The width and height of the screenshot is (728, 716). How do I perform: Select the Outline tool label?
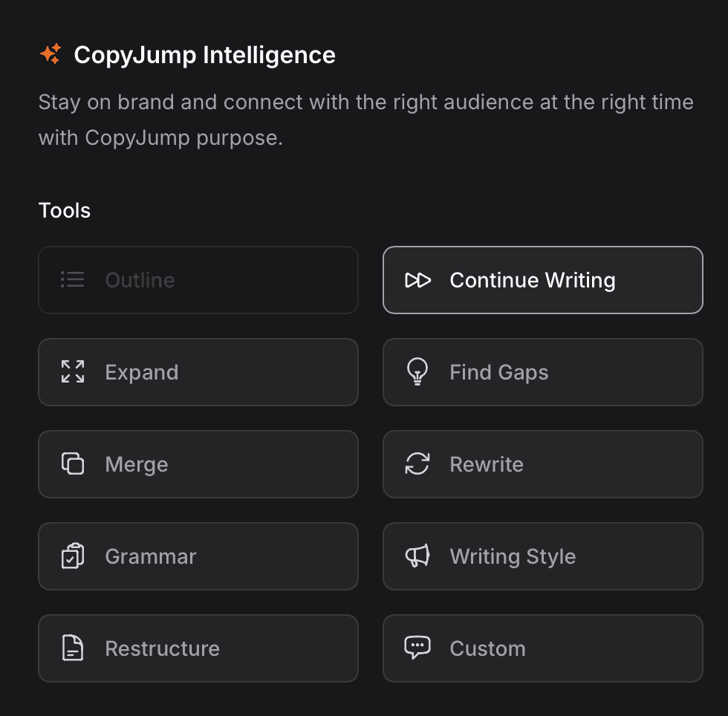(x=140, y=280)
